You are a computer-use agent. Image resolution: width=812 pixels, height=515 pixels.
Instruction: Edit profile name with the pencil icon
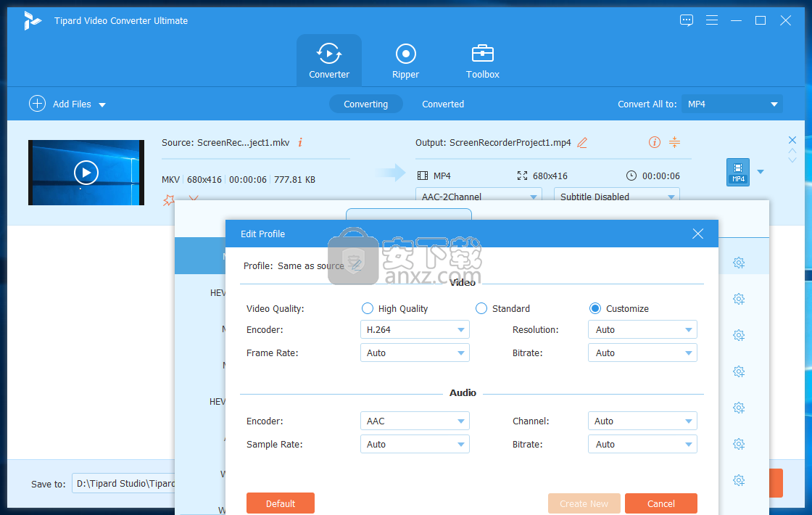pyautogui.click(x=356, y=265)
